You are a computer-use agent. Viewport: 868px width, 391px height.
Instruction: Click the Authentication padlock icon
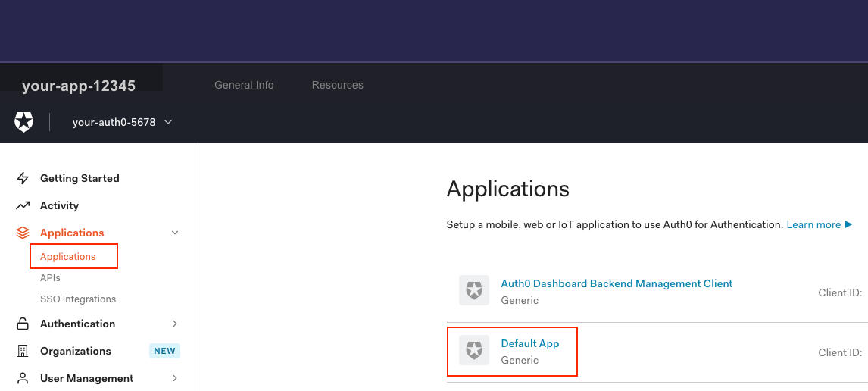pos(23,324)
